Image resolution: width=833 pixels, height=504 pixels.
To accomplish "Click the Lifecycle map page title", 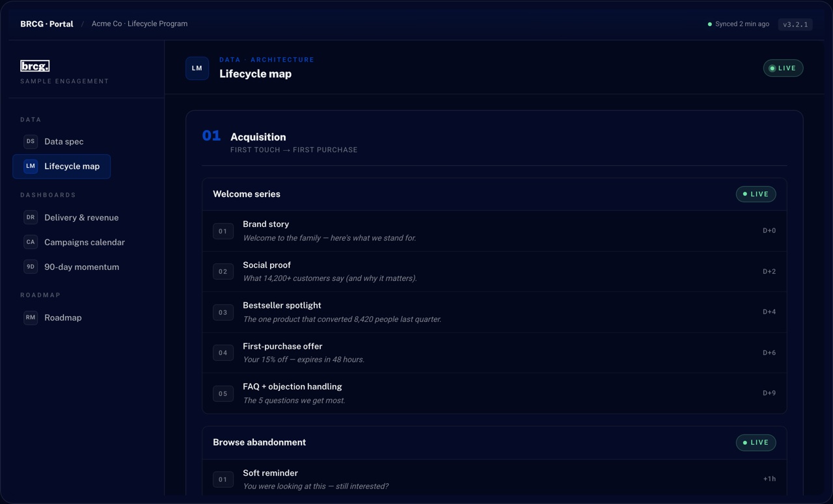I will 255,74.
